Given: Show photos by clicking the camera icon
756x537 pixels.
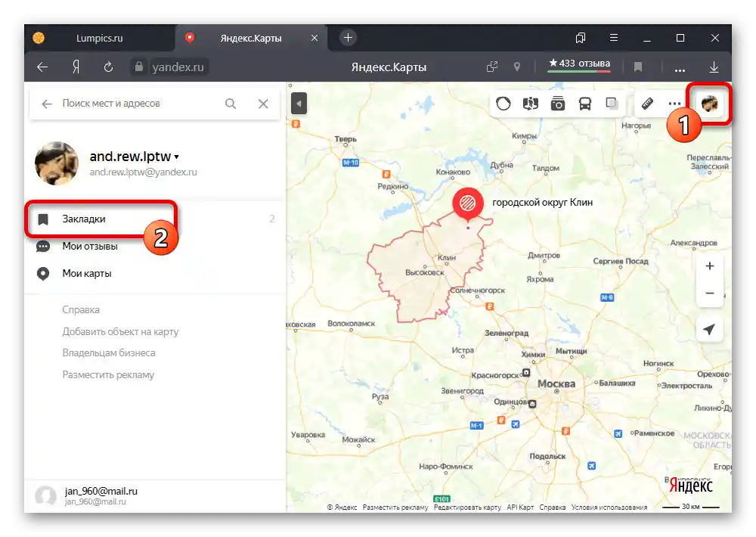Looking at the screenshot, I should tap(557, 104).
